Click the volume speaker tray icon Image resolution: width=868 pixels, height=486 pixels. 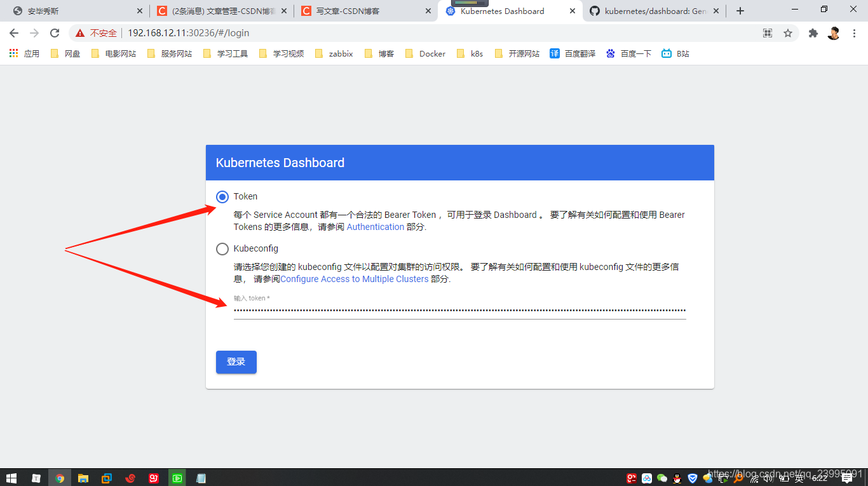[769, 478]
